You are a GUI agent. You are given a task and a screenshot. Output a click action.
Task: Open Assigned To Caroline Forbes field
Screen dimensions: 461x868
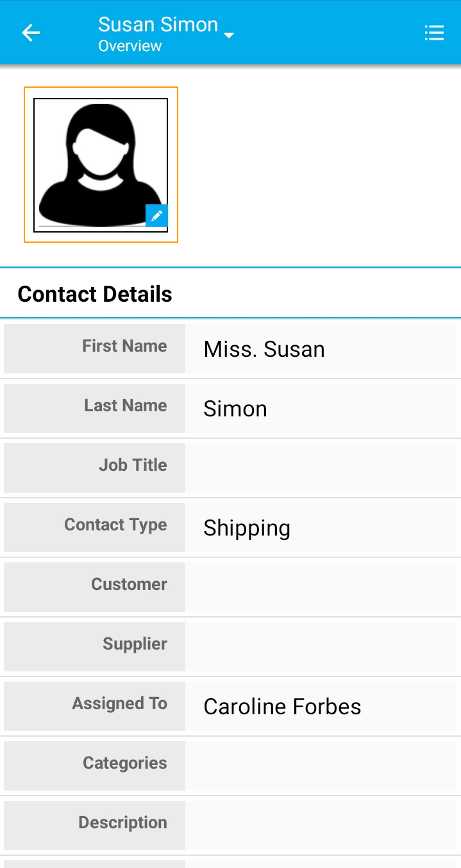pyautogui.click(x=321, y=707)
